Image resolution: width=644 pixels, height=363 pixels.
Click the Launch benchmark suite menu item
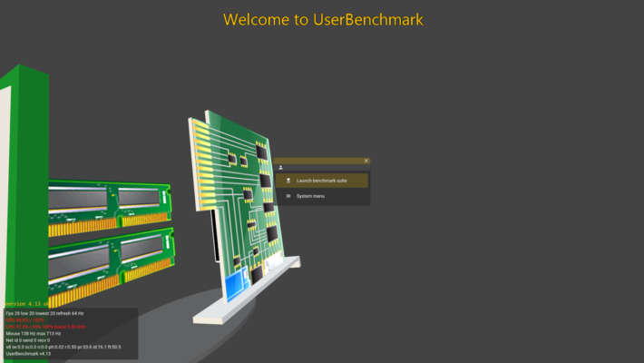pos(322,181)
